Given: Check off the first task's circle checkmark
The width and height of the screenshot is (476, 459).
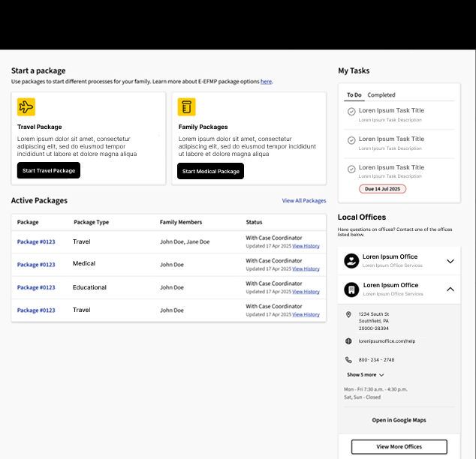Looking at the screenshot, I should (351, 112).
